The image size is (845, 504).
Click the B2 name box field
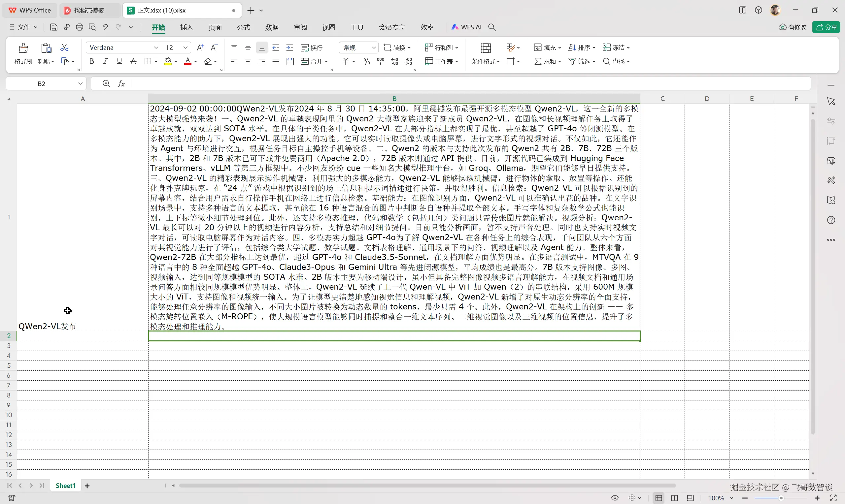click(x=42, y=84)
